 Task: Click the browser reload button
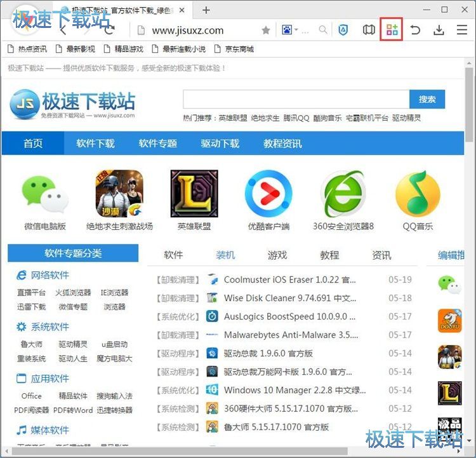point(109,30)
